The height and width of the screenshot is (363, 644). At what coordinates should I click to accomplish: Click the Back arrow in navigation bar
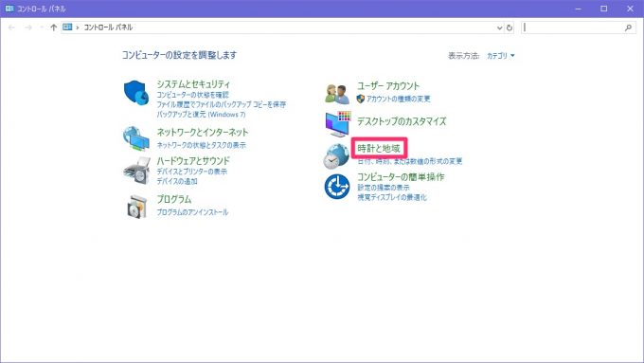pos(11,27)
